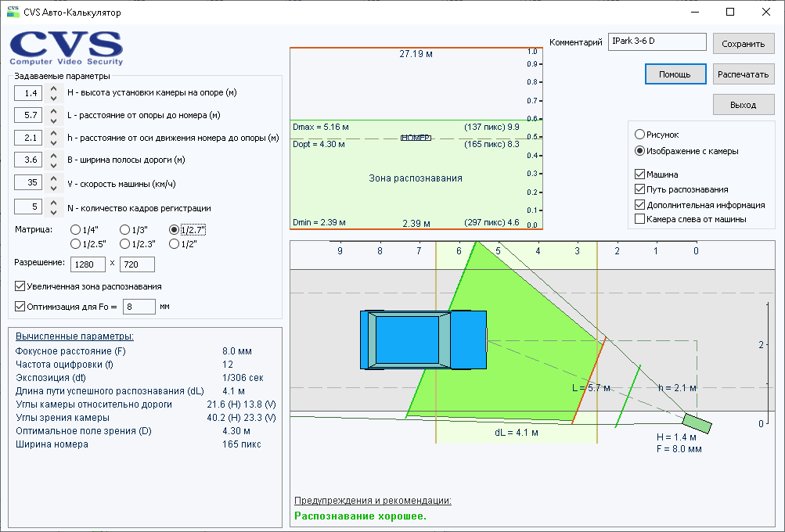
Task: Edit Fo focal length field
Action: (x=139, y=307)
